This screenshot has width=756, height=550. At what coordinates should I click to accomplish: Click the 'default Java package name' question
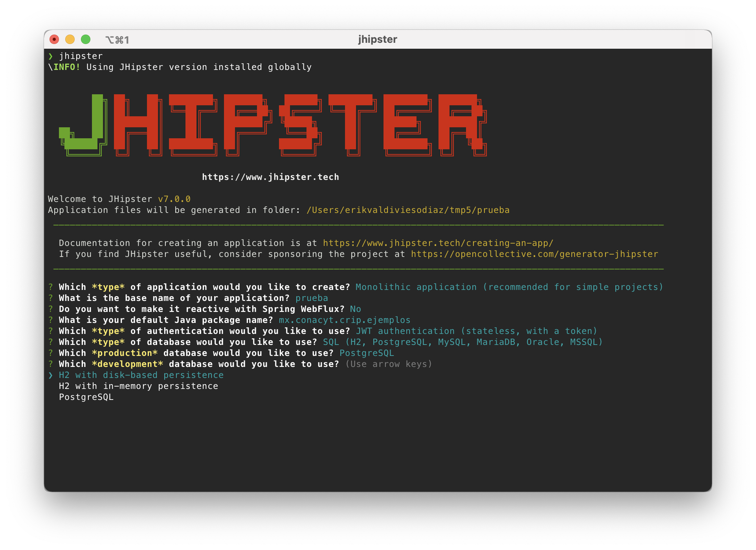[166, 320]
